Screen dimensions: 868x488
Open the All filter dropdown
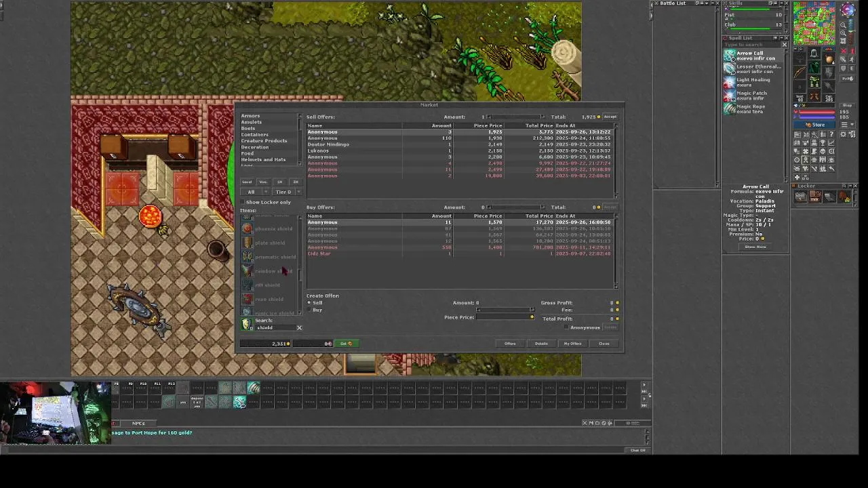pos(254,192)
